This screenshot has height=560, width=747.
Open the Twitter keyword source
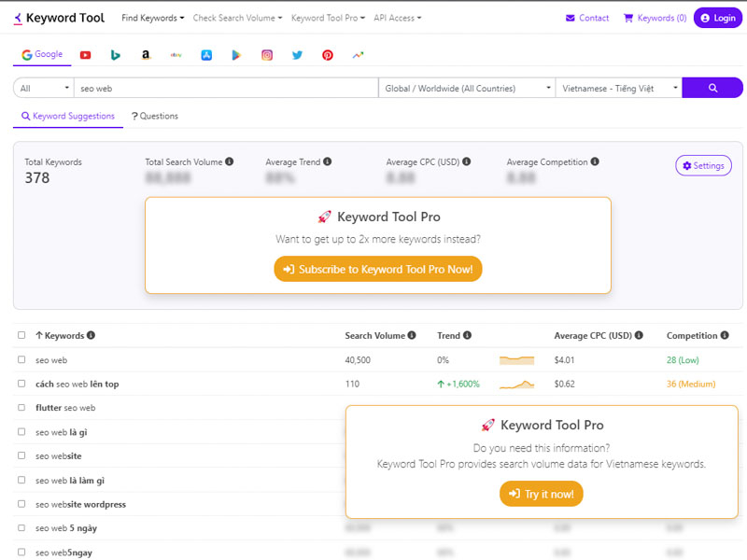pyautogui.click(x=297, y=55)
